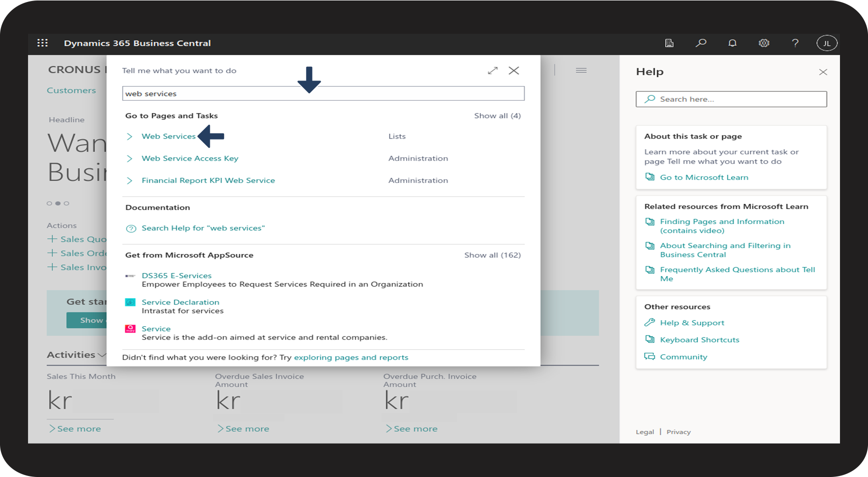Screen dimensions: 868x477
Task: See more under Overdue Sales Invoice Amount
Action: point(243,429)
